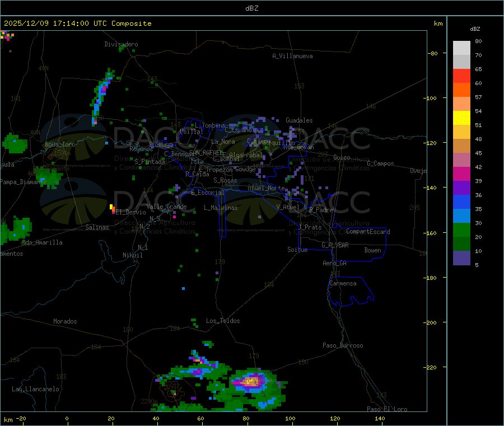This screenshot has width=504, height=426.
Task: Click the '2025/12/09 17:14:00 UTC Composite' timestamp
Action: [77, 24]
